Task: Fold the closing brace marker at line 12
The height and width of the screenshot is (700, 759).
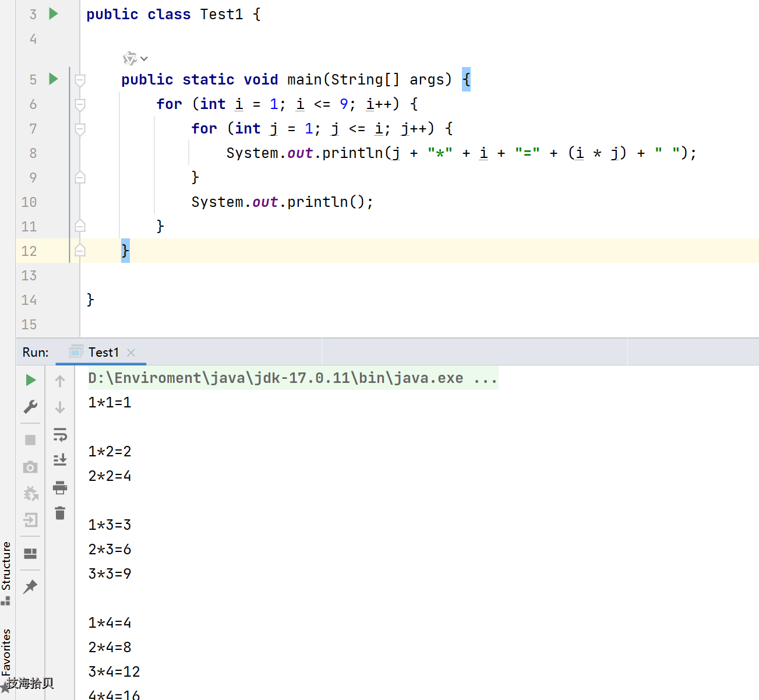Action: point(80,250)
